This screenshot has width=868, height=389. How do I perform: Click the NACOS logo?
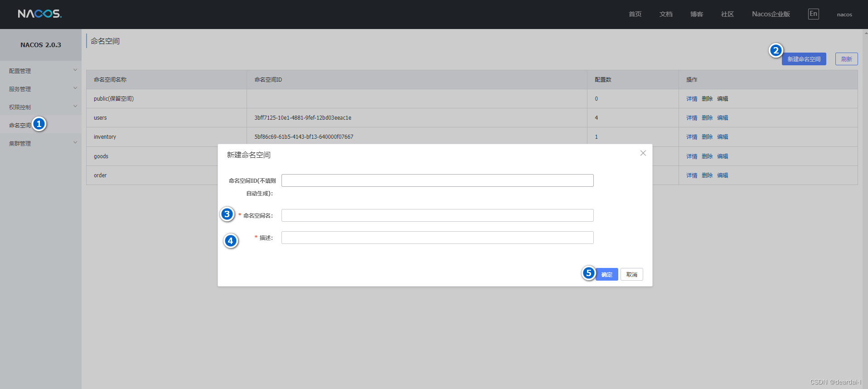(40, 14)
